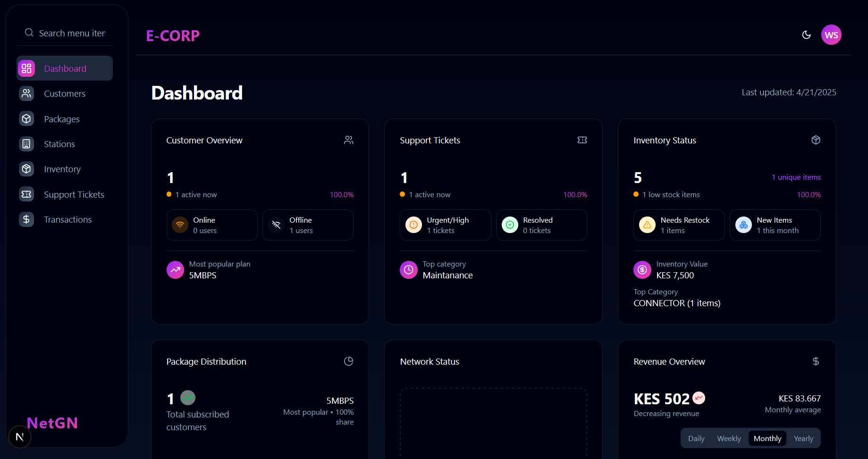
Task: Click the Offline users card
Action: tap(308, 225)
